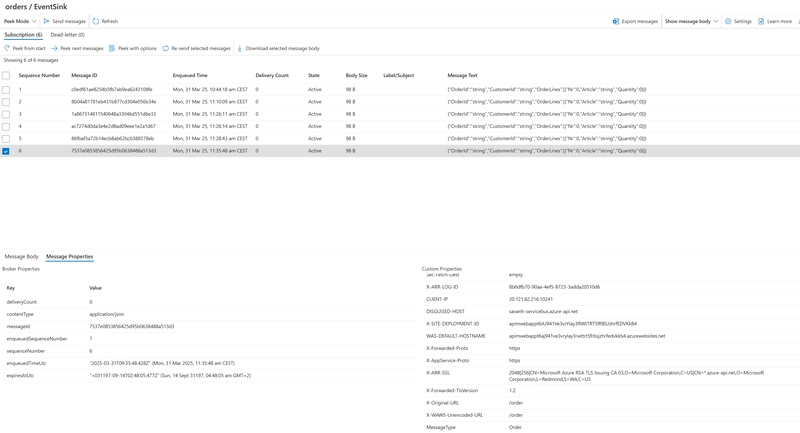Select message ID c0edf61ae8254b5fb7ab9ea6243108fe
This screenshot has width=800, height=433.
[112, 90]
